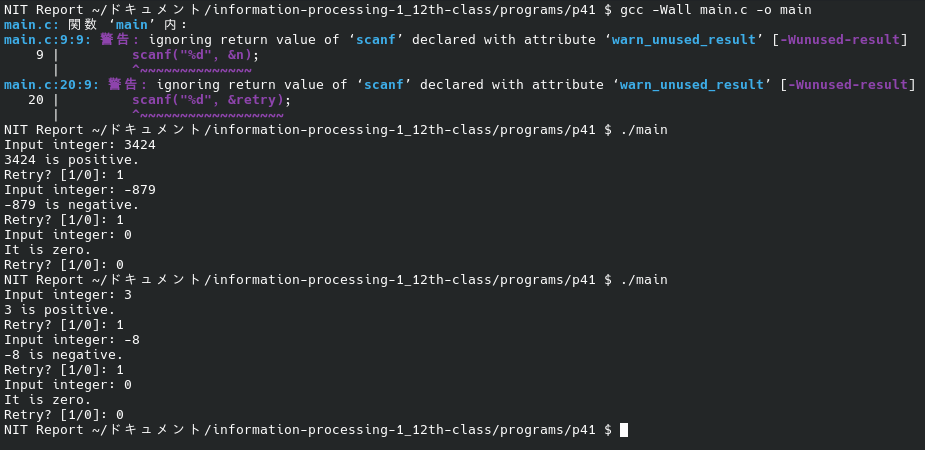Image resolution: width=925 pixels, height=450 pixels.
Task: Click the "Input integer: -8" line
Action: [x=71, y=339]
